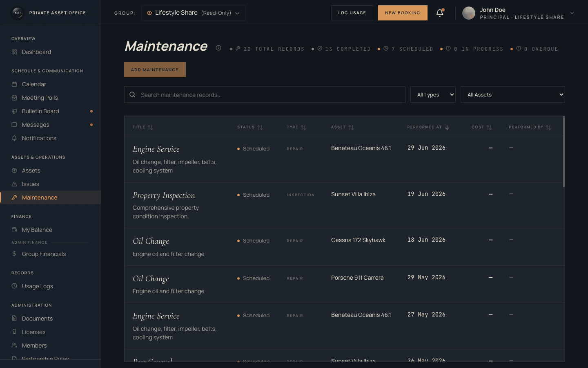The width and height of the screenshot is (588, 368).
Task: Click John Doe's avatar picture
Action: [469, 13]
